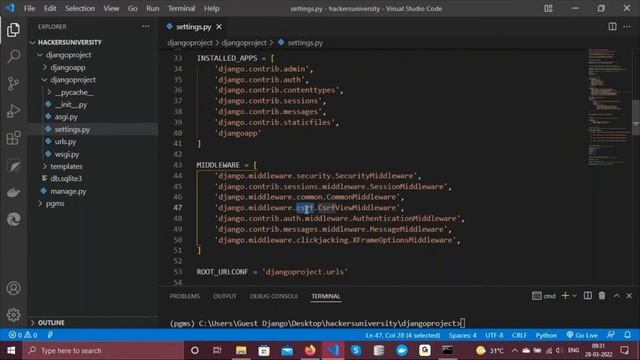Open manage.py in explorer
The width and height of the screenshot is (640, 360).
[x=68, y=191]
